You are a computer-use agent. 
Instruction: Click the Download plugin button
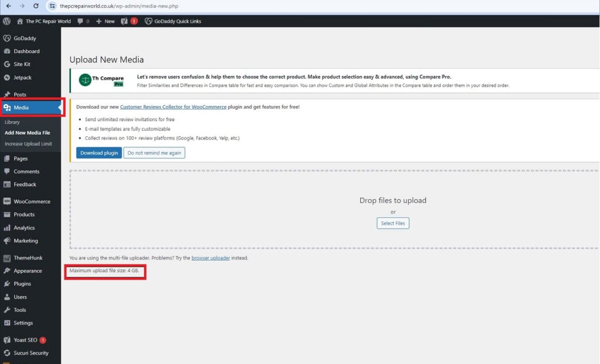pyautogui.click(x=99, y=153)
